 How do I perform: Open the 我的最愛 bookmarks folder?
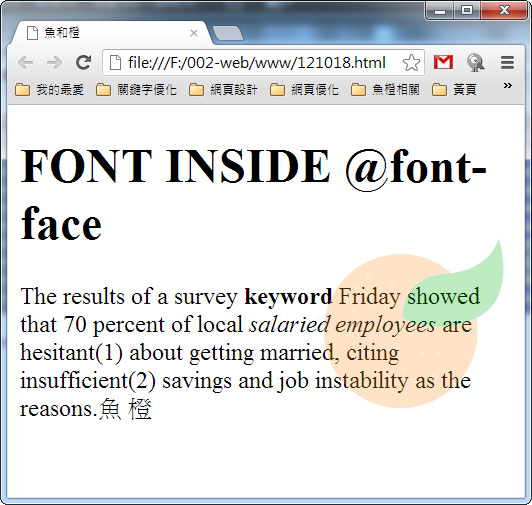tap(50, 90)
